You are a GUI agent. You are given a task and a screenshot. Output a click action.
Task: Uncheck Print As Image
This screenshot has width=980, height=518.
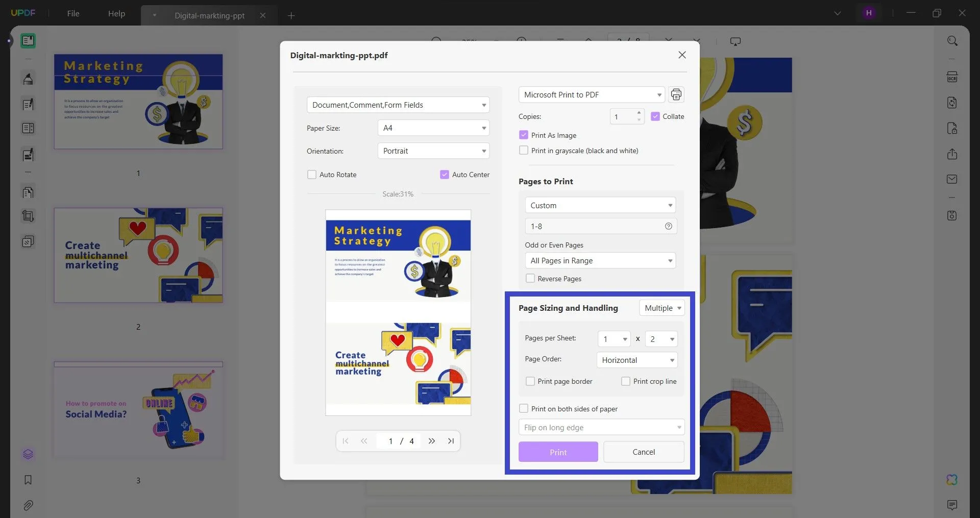point(524,135)
